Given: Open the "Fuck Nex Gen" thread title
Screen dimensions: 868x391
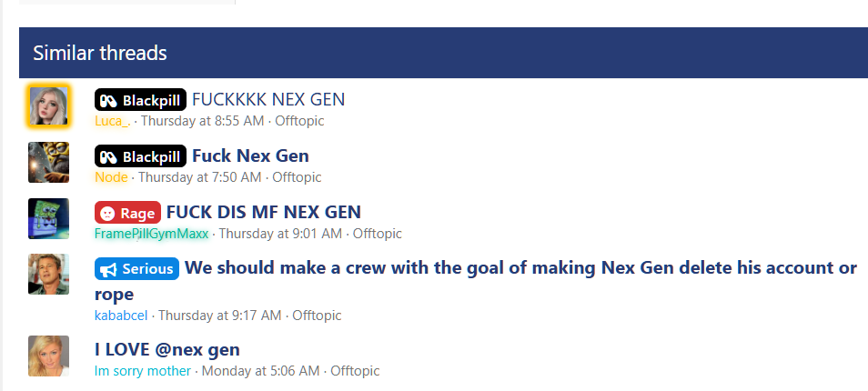Looking at the screenshot, I should click(250, 156).
